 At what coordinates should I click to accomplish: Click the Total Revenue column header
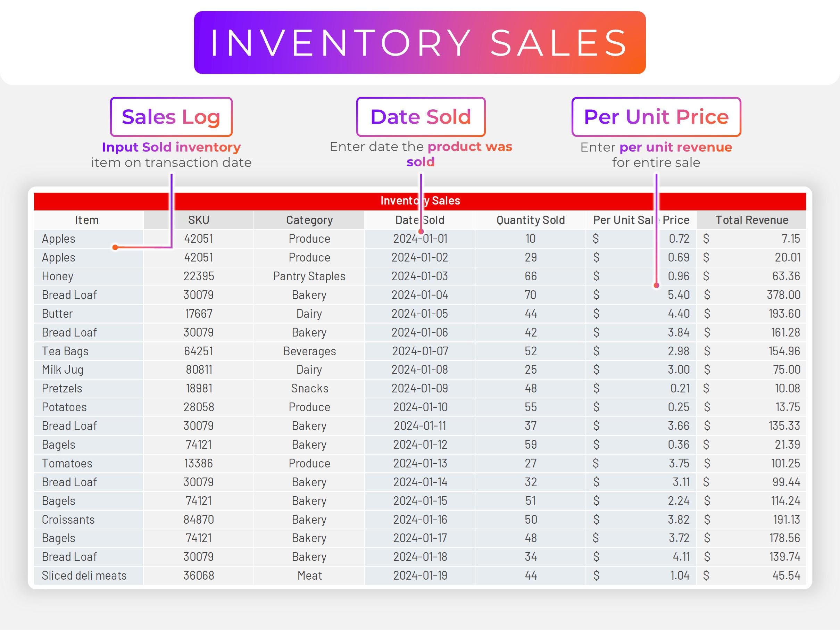point(752,219)
